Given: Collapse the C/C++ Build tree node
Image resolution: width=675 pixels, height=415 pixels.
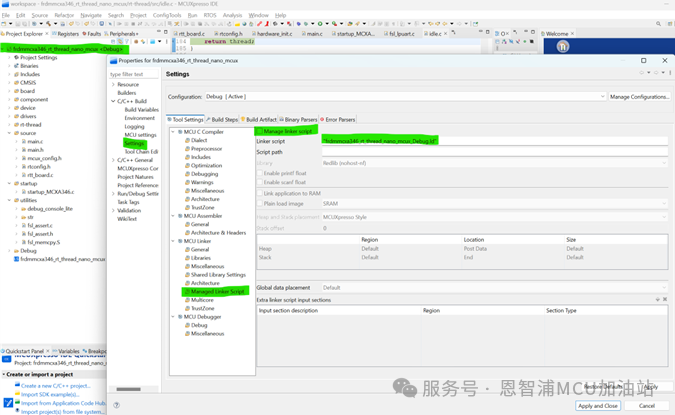Looking at the screenshot, I should click(x=113, y=101).
